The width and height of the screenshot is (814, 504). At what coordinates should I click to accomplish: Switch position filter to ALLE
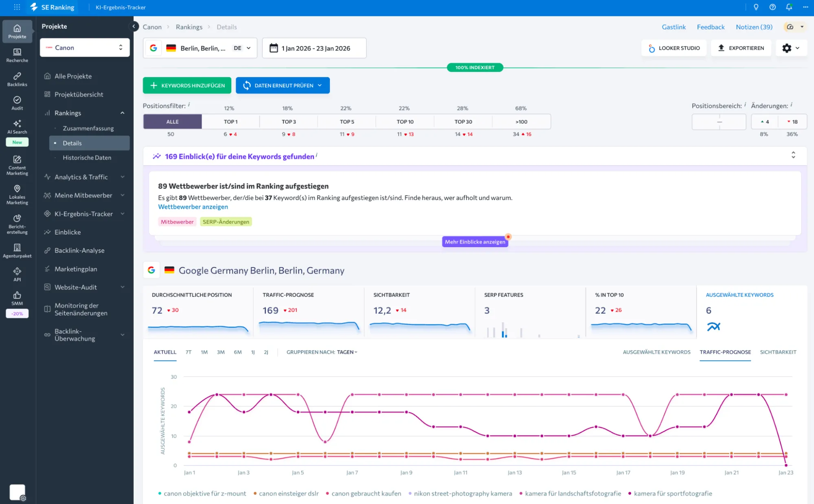[172, 121]
